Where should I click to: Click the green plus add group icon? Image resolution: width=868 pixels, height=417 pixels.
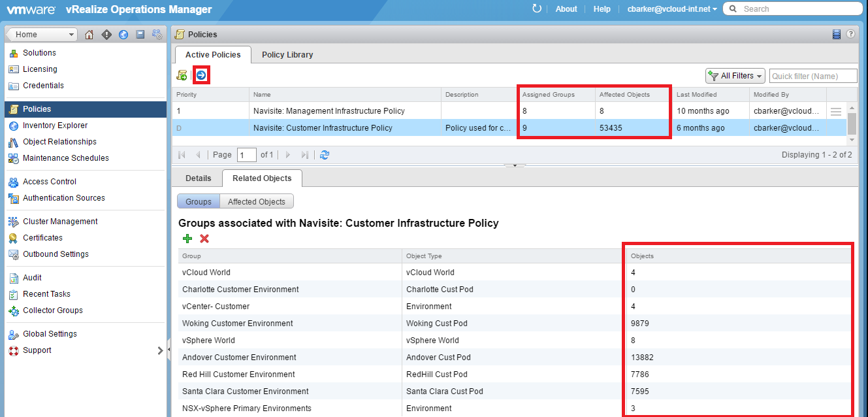187,239
